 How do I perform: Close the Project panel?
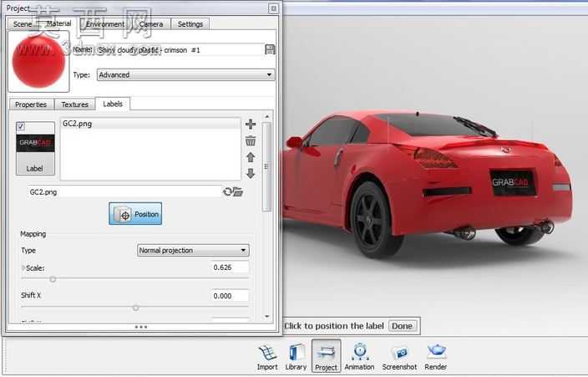273,8
